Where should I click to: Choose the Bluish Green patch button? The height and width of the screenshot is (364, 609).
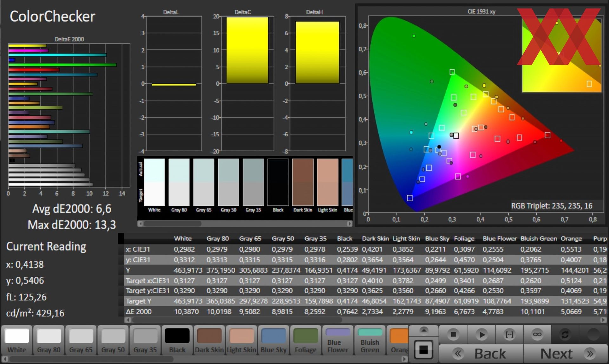point(370,341)
